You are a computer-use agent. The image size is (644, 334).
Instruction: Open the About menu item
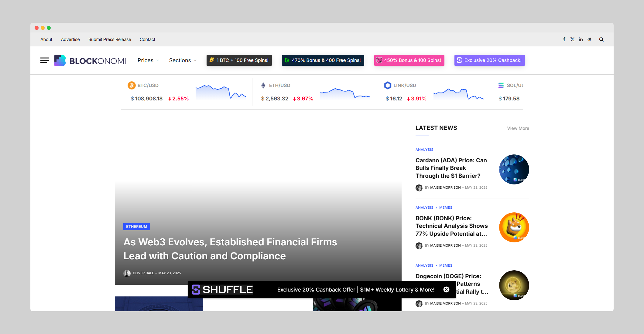tap(46, 39)
